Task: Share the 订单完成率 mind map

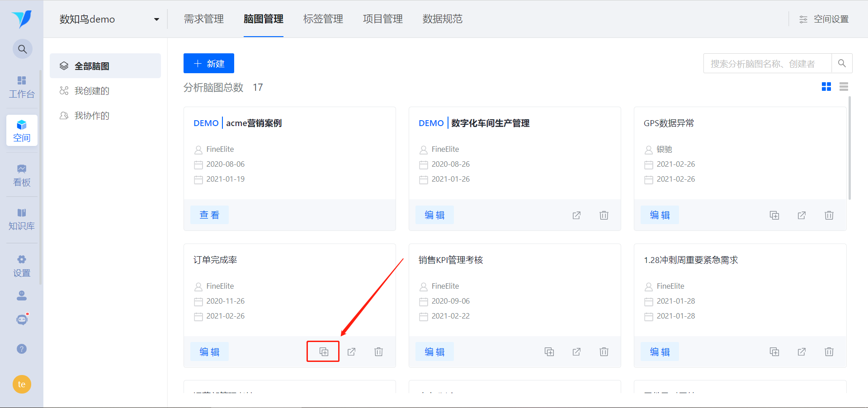Action: tap(351, 352)
